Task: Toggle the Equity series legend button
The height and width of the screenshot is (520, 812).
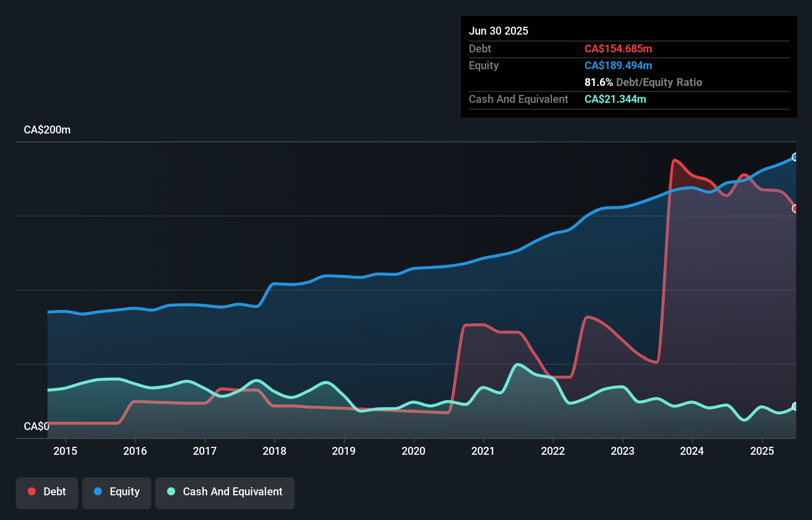Action: [x=117, y=492]
